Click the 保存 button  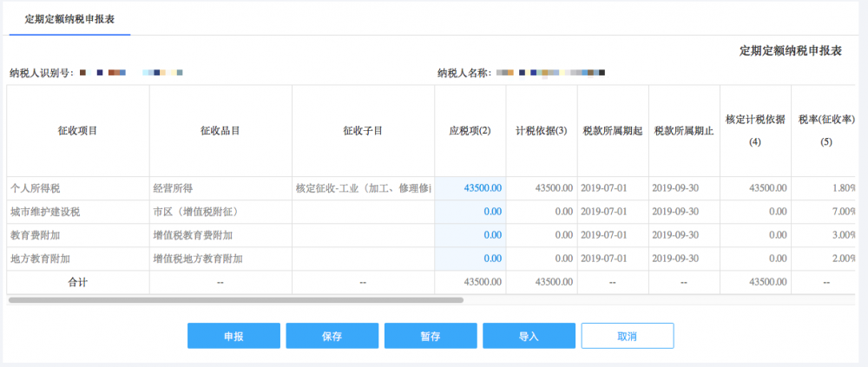coord(332,336)
